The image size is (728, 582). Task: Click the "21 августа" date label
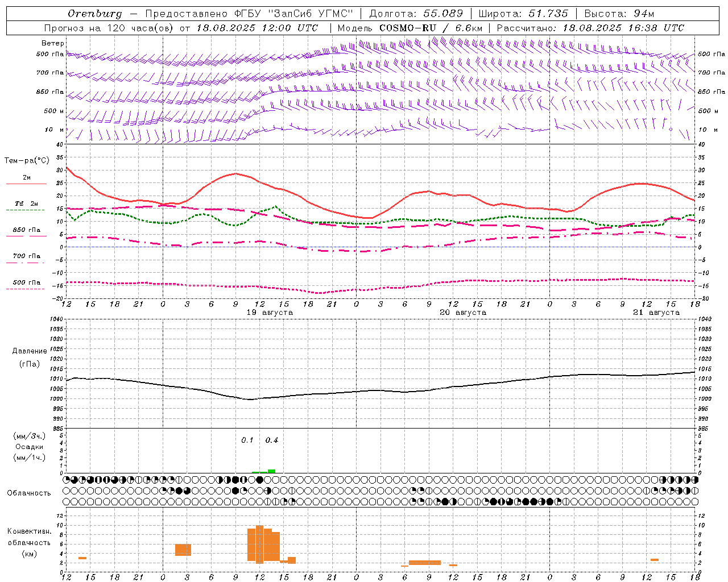click(x=656, y=313)
